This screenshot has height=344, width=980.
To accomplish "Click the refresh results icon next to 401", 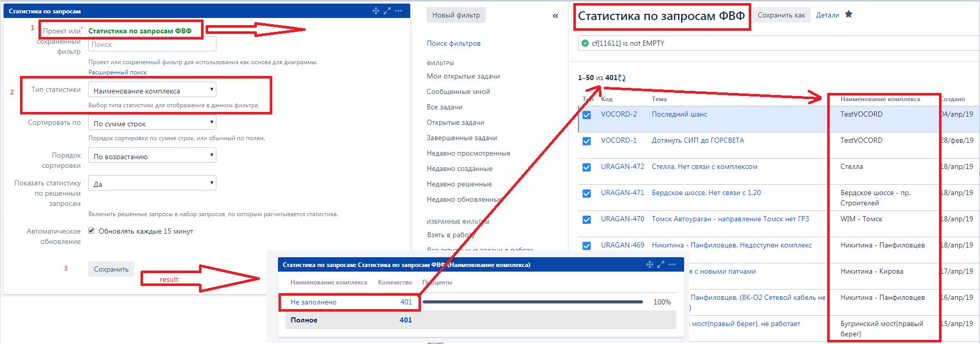I will click(622, 78).
